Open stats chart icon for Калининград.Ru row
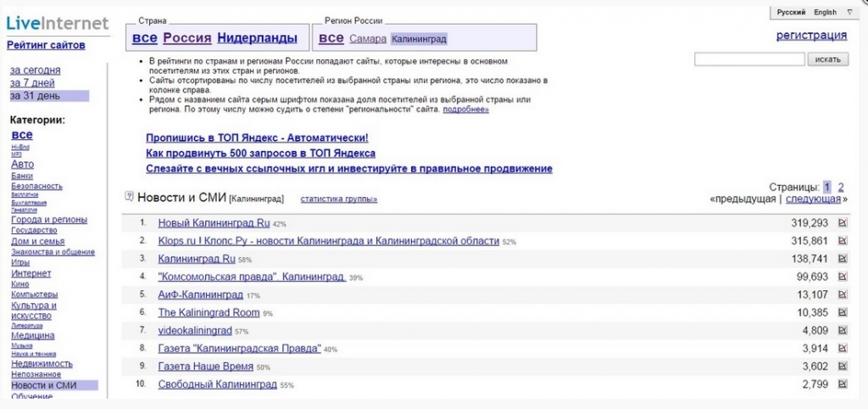 [x=843, y=259]
